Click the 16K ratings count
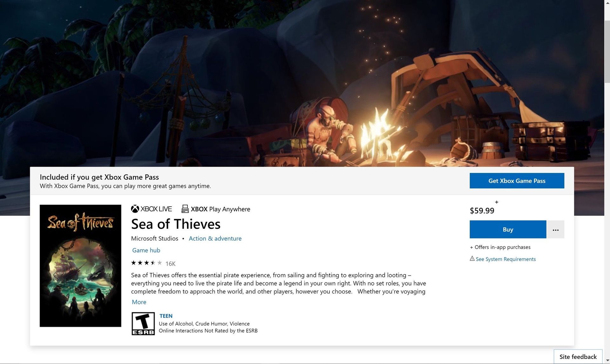The height and width of the screenshot is (364, 610). pos(170,263)
